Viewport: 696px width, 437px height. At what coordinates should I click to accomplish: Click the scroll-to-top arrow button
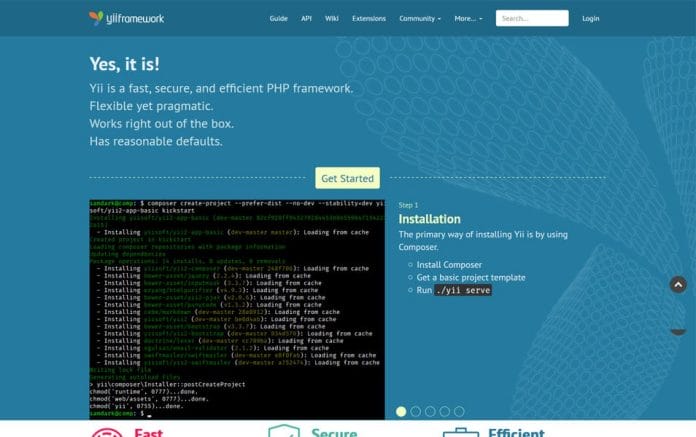click(x=677, y=285)
